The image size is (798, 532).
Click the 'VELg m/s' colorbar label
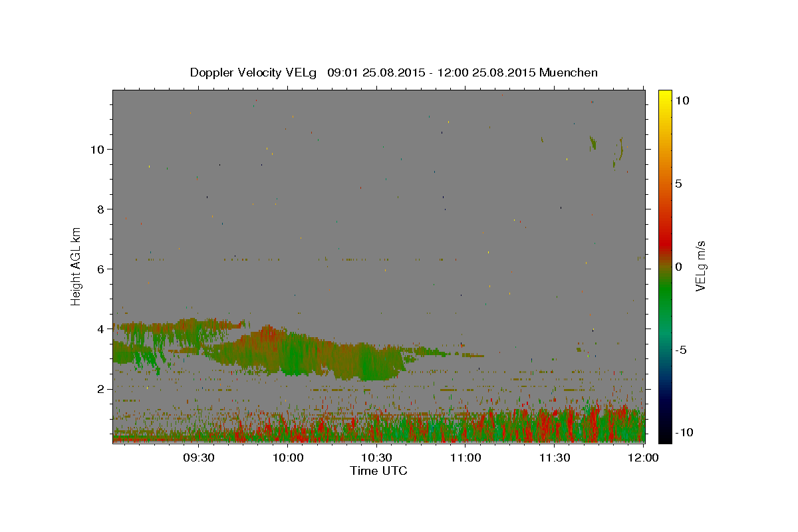pyautogui.click(x=700, y=266)
